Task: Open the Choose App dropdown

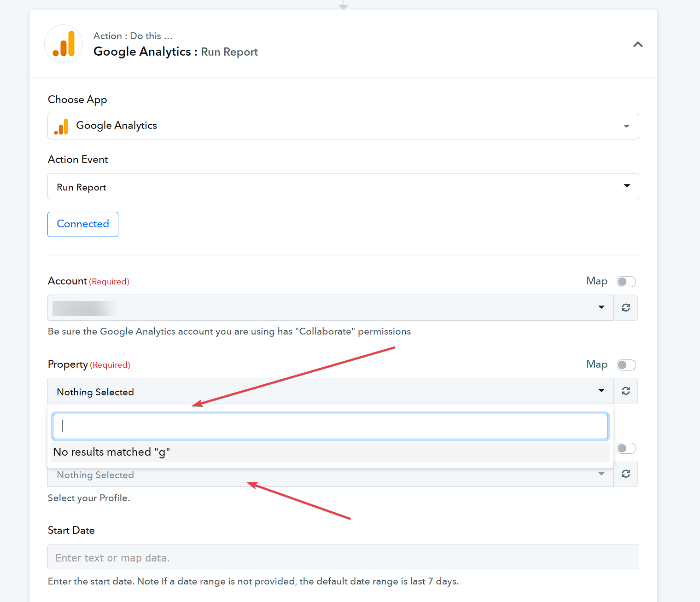Action: tap(343, 126)
